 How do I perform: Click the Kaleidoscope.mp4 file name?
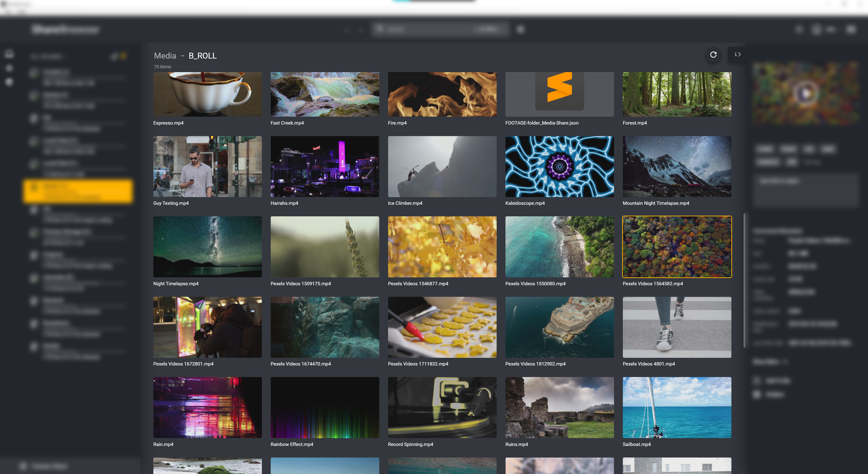(525, 203)
